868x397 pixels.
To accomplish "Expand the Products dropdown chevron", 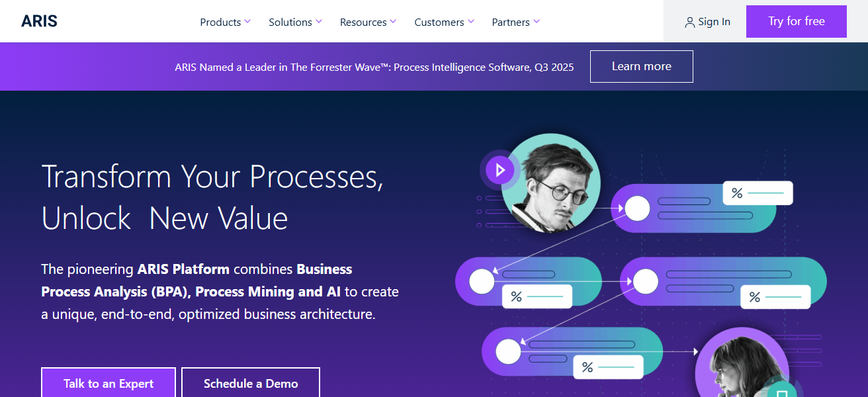I will (x=247, y=21).
